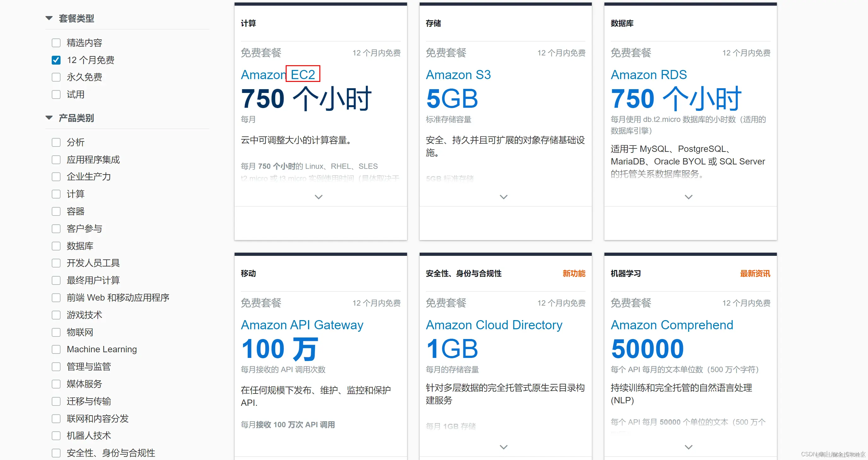This screenshot has height=460, width=868.
Task: Check the 客户参与 checkbox
Action: tap(56, 229)
